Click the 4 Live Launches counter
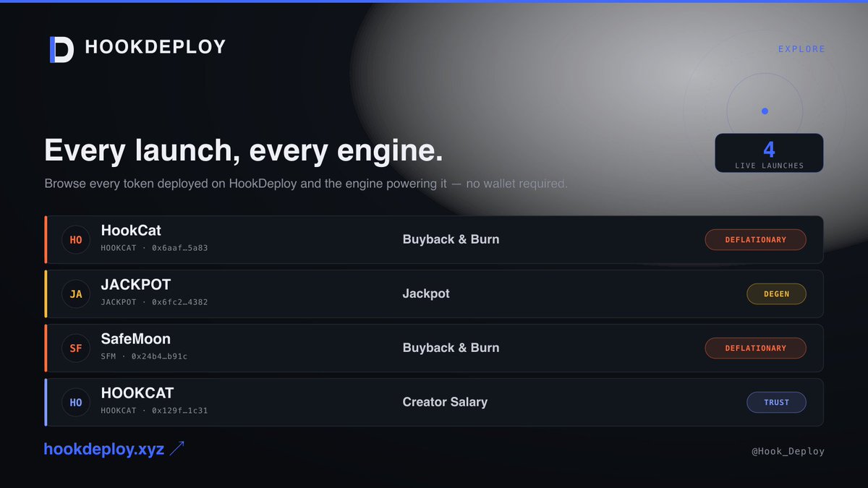The image size is (868, 488). click(769, 153)
